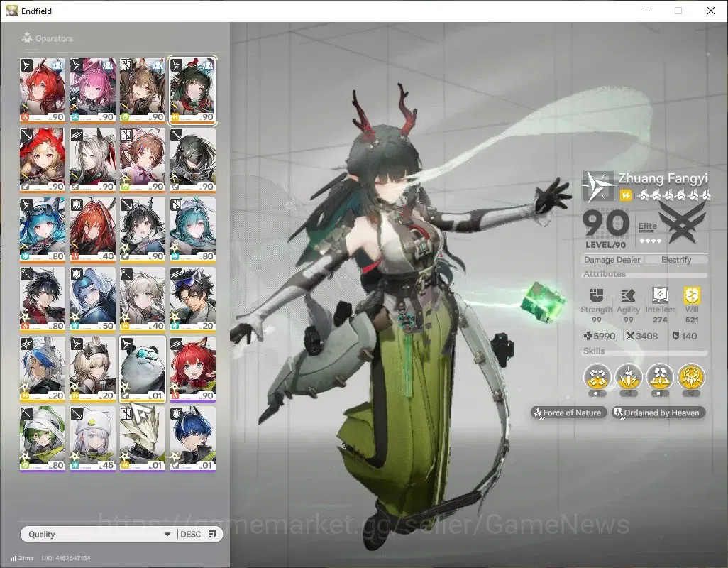The height and width of the screenshot is (568, 728).
Task: Select the blonde operator wearing a red hood
Action: point(43,160)
